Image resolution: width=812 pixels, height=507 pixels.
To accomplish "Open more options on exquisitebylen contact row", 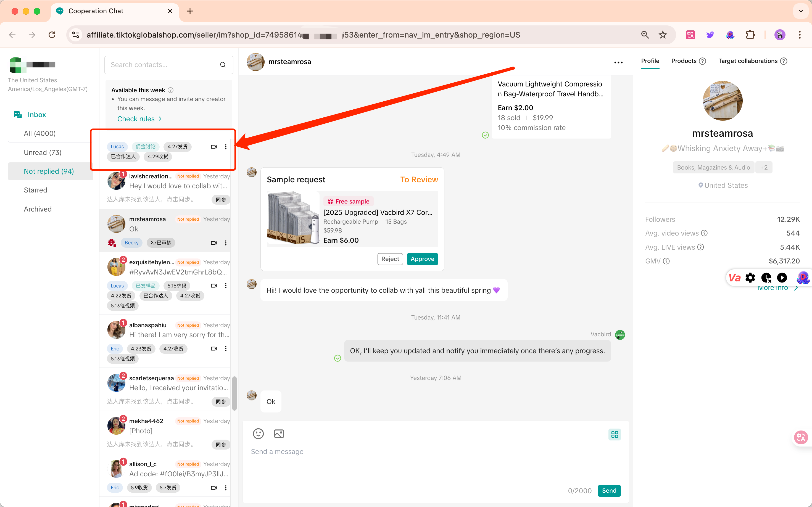I will [x=226, y=286].
